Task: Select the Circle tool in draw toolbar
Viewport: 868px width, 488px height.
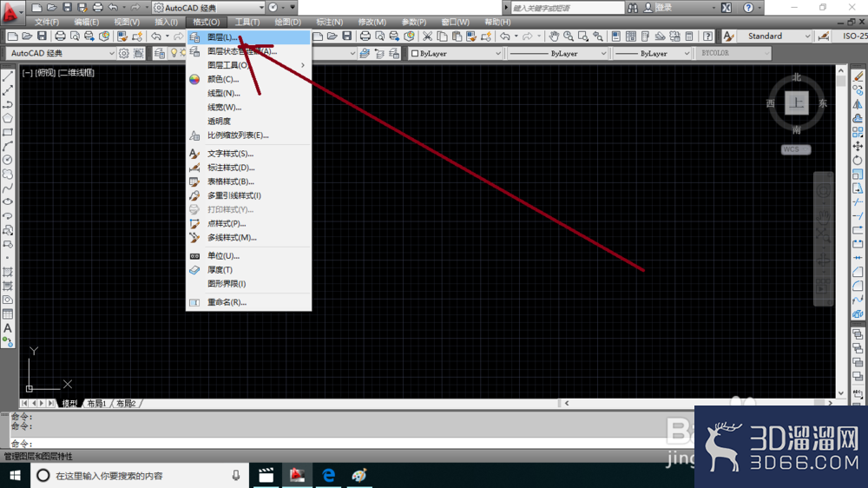Action: pyautogui.click(x=8, y=160)
